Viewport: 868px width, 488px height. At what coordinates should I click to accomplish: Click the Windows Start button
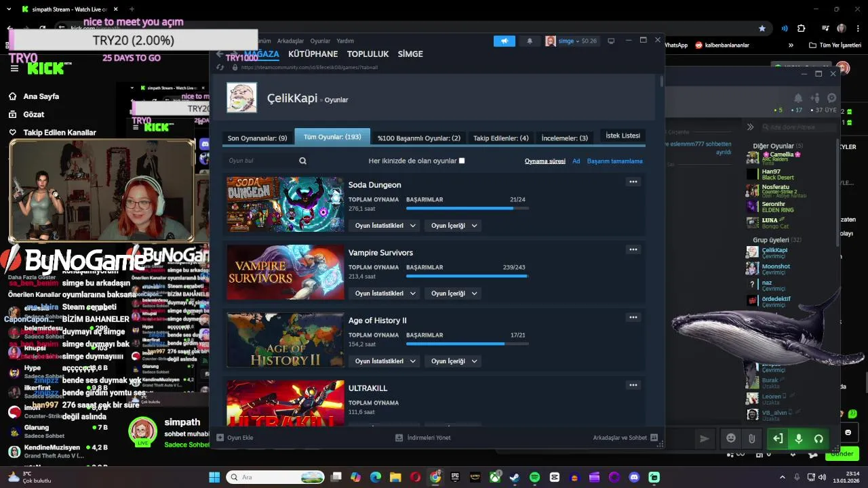(214, 477)
